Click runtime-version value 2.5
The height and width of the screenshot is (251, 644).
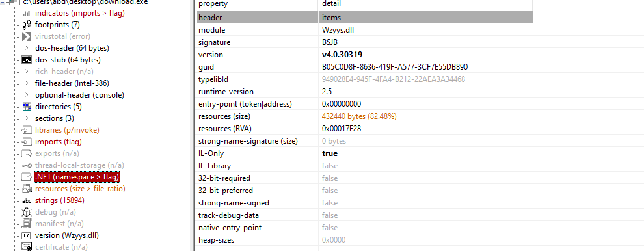[327, 92]
